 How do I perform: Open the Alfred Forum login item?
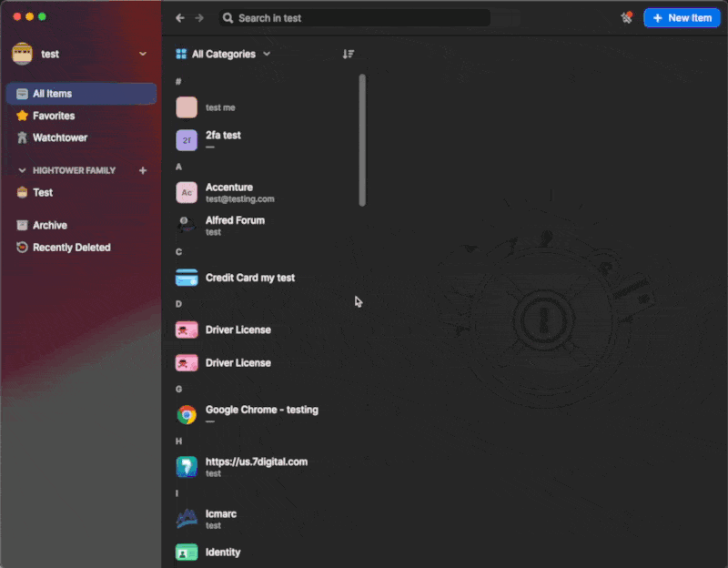(235, 225)
